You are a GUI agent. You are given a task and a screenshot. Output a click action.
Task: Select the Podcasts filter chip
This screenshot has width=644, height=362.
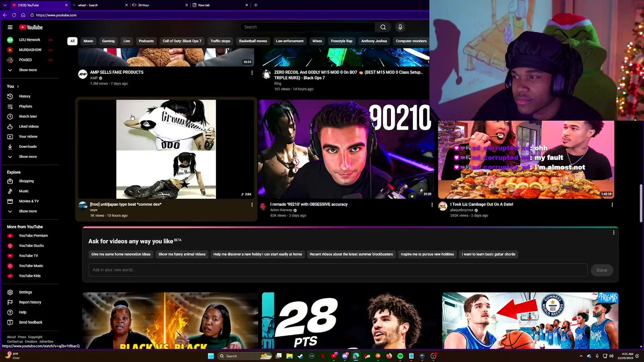146,41
